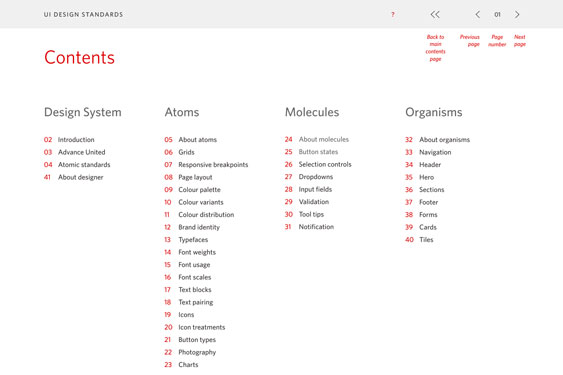Open the Advance United entry
563x375 pixels.
coord(74,152)
